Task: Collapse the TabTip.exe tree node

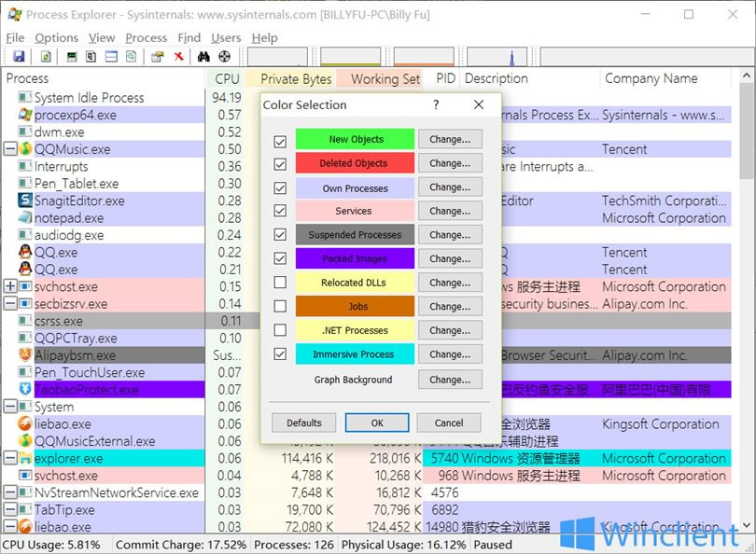Action: [x=10, y=509]
